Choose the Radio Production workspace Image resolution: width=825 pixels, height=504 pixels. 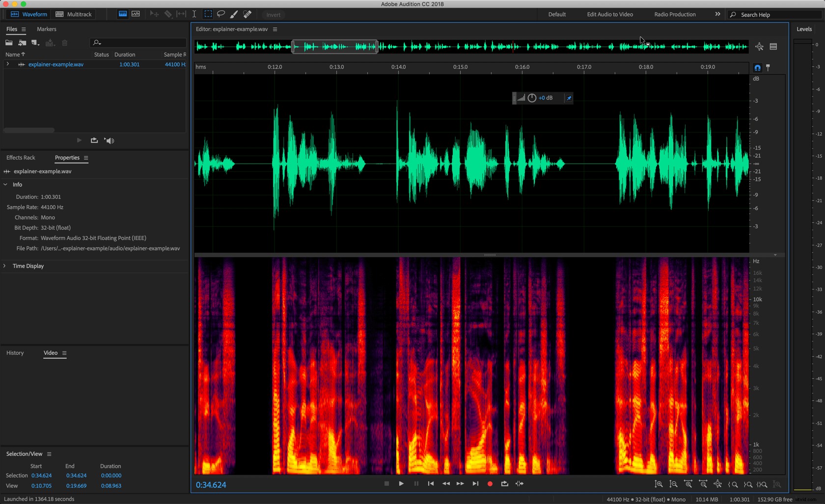[675, 14]
